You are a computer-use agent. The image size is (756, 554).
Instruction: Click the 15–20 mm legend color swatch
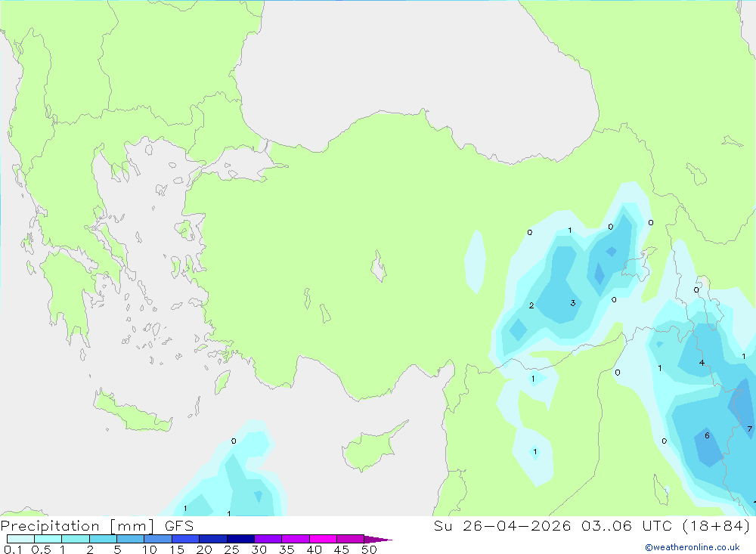186,539
